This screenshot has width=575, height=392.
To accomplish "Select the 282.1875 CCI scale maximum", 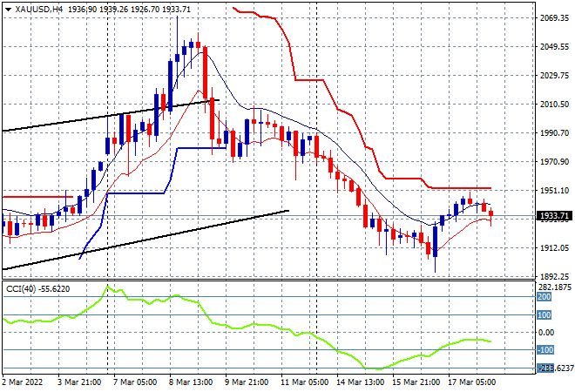I will [x=554, y=287].
